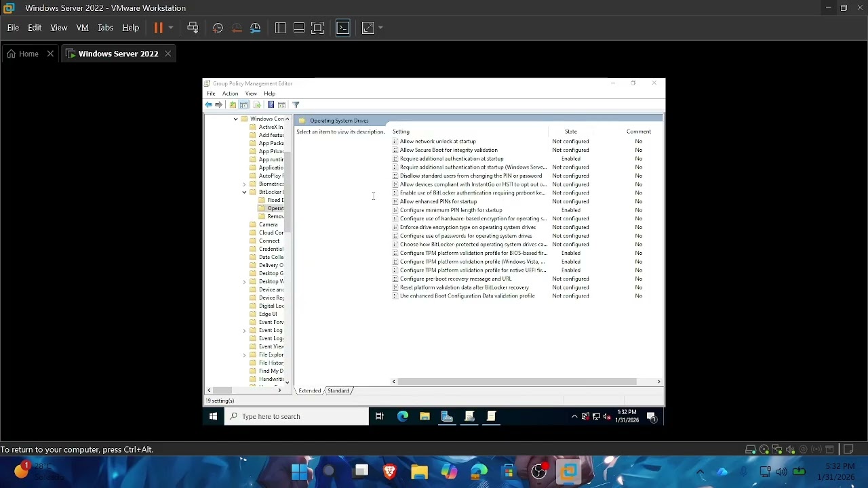Select 'Require additional authentication at startup' setting

(x=452, y=159)
